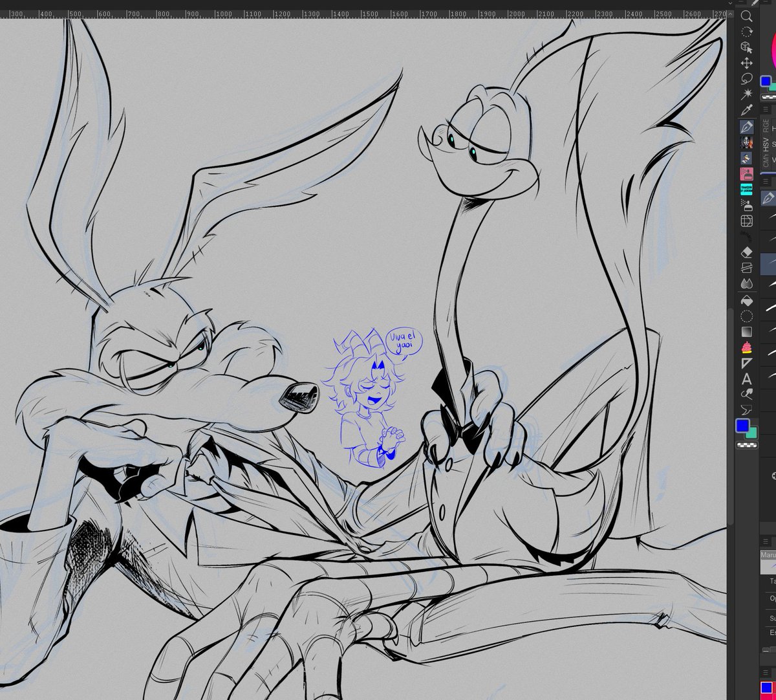Click green sub color in tool palette
Screen dimensions: 776x700
(751, 433)
